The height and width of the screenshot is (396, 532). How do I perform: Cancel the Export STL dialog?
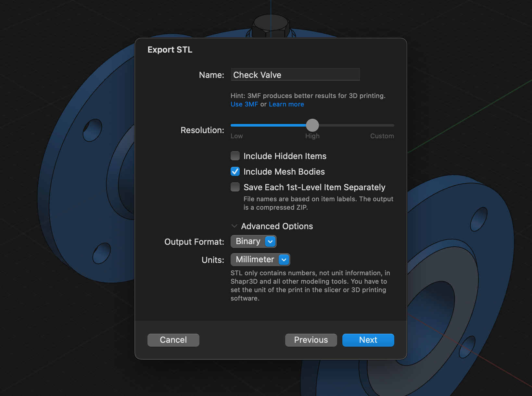[173, 340]
